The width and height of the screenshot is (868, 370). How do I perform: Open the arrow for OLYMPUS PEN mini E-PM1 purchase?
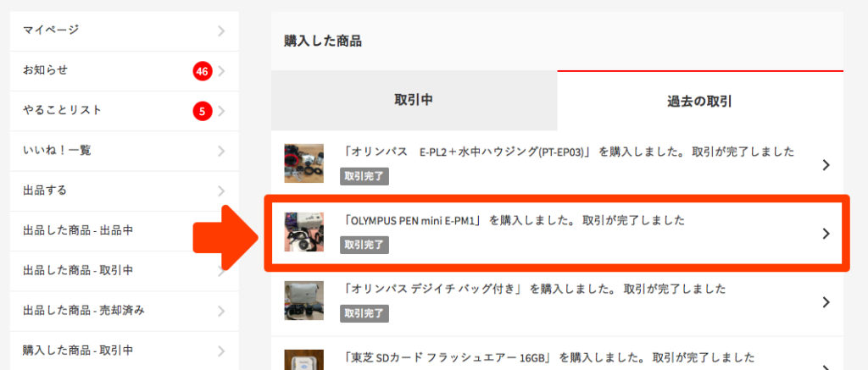(826, 234)
